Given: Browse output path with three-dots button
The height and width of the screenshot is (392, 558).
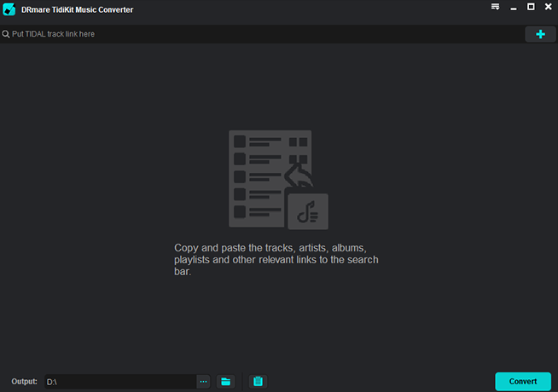Looking at the screenshot, I should (x=203, y=381).
